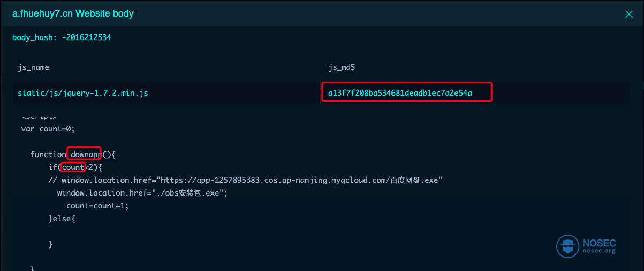Image resolution: width=644 pixels, height=271 pixels.
Task: Click the highlighted count variable in if statement
Action: 73,167
